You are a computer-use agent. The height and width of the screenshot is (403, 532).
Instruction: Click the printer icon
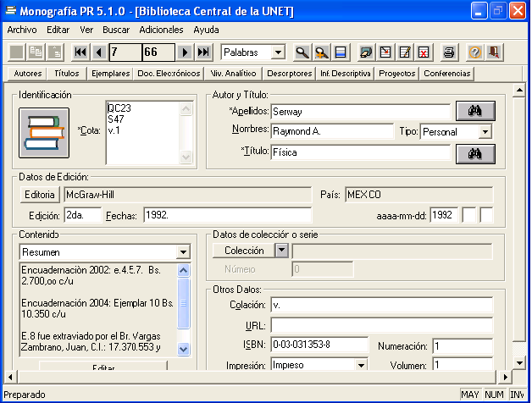tap(449, 52)
